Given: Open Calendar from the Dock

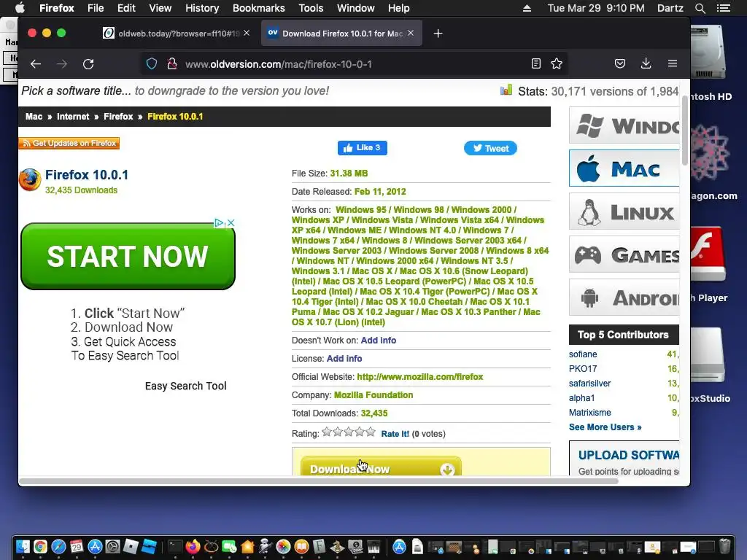Looking at the screenshot, I should (x=77, y=547).
